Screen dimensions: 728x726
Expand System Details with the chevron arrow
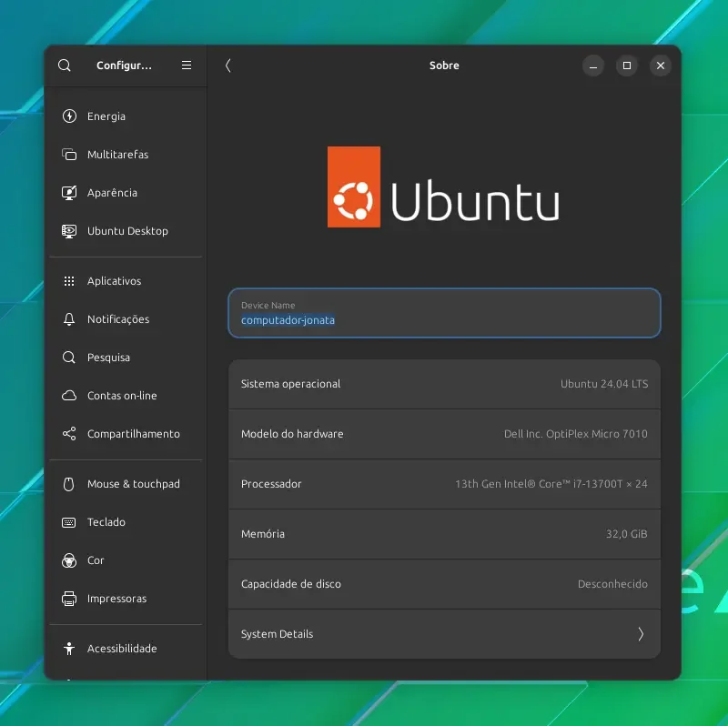(641, 634)
